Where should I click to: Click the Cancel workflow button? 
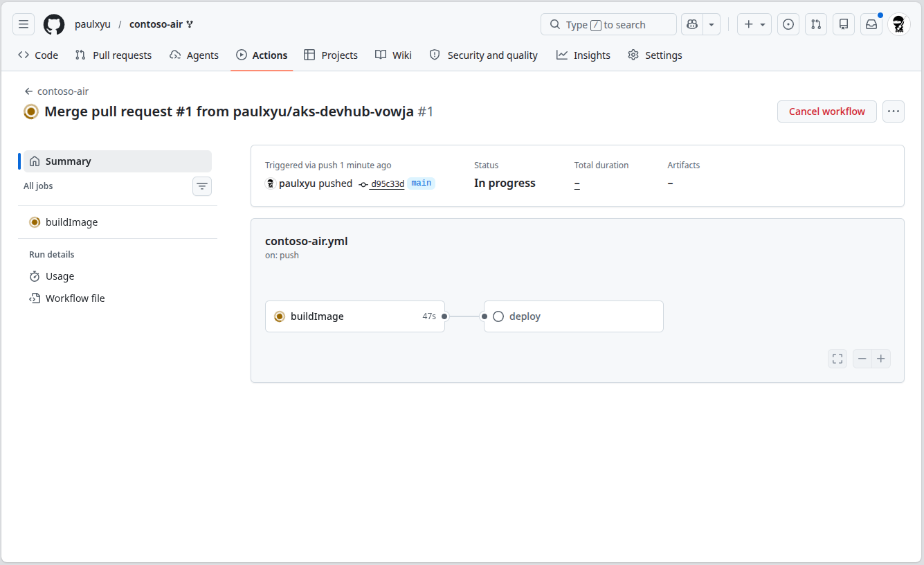pos(826,111)
